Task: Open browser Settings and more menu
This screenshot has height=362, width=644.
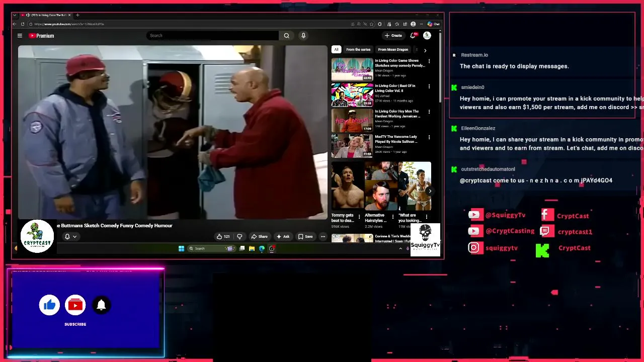Action: click(421, 24)
